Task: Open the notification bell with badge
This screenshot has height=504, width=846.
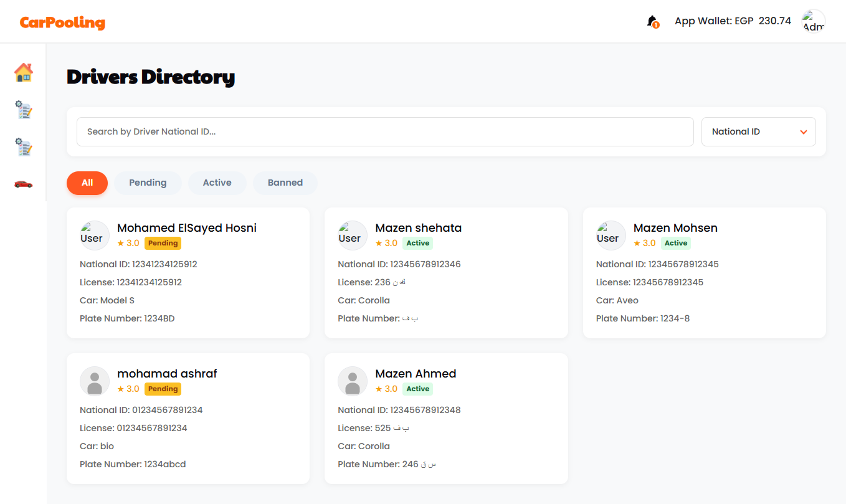Action: pos(652,21)
